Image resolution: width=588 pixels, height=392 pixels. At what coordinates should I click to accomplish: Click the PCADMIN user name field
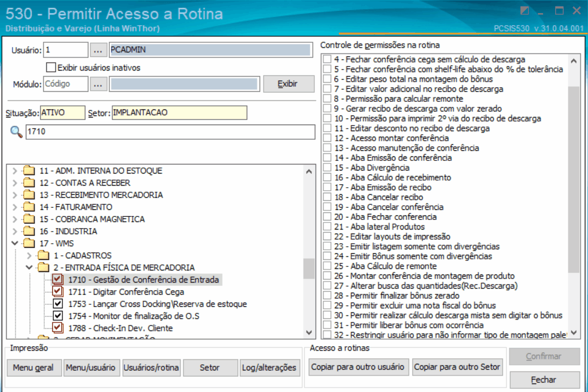click(x=211, y=50)
